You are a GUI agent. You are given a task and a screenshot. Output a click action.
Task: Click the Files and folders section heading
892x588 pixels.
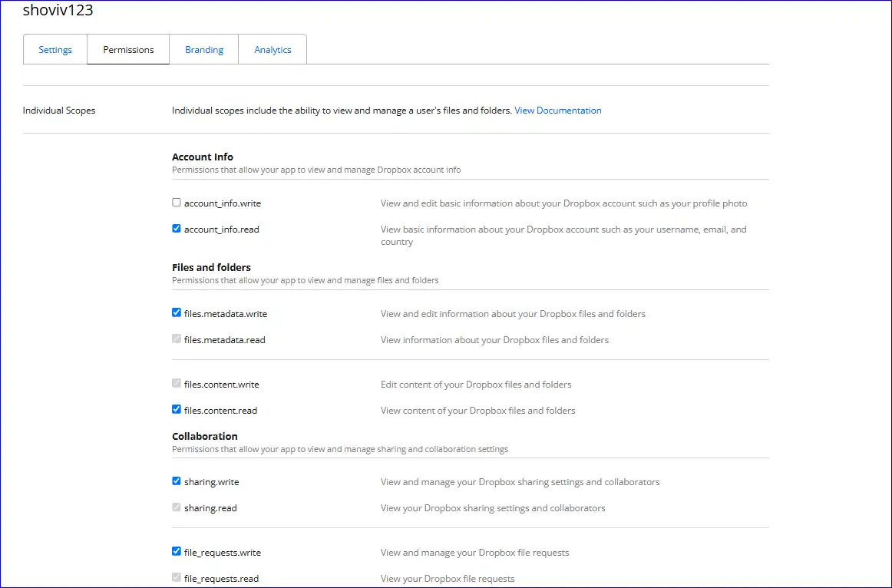pos(211,267)
